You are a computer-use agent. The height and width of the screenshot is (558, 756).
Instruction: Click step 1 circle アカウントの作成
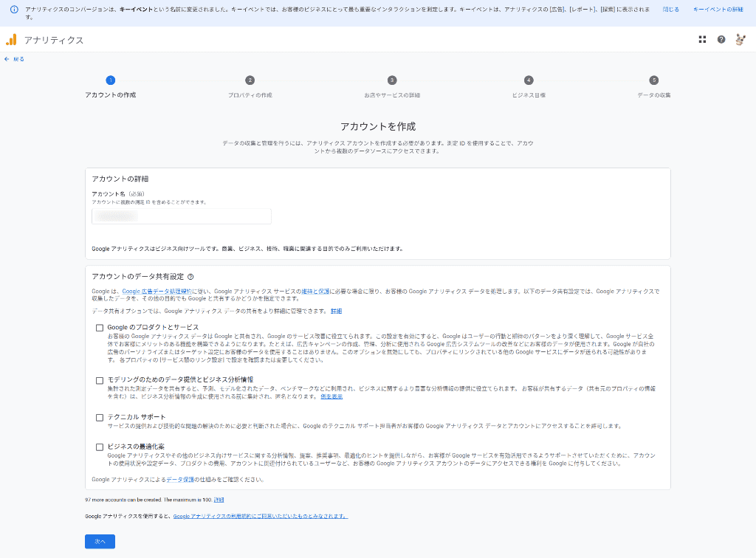pos(110,80)
